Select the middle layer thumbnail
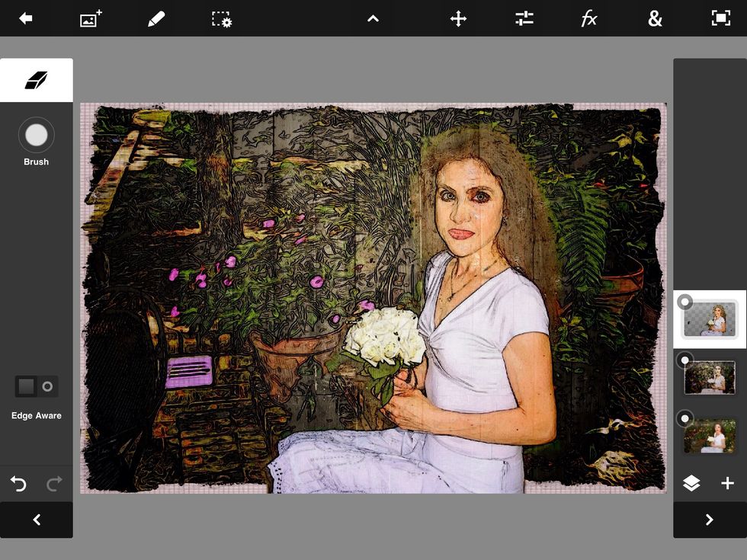Viewport: 747px width, 560px height. point(710,377)
